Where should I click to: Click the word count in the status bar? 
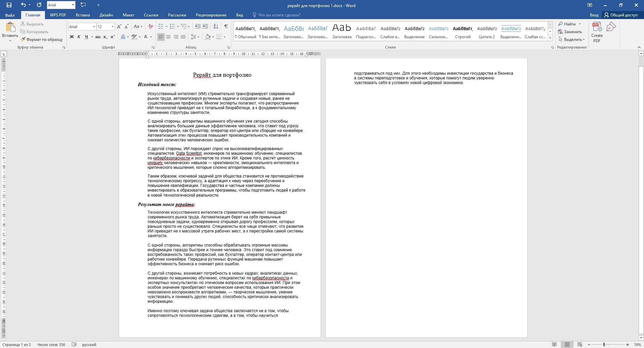[51, 344]
